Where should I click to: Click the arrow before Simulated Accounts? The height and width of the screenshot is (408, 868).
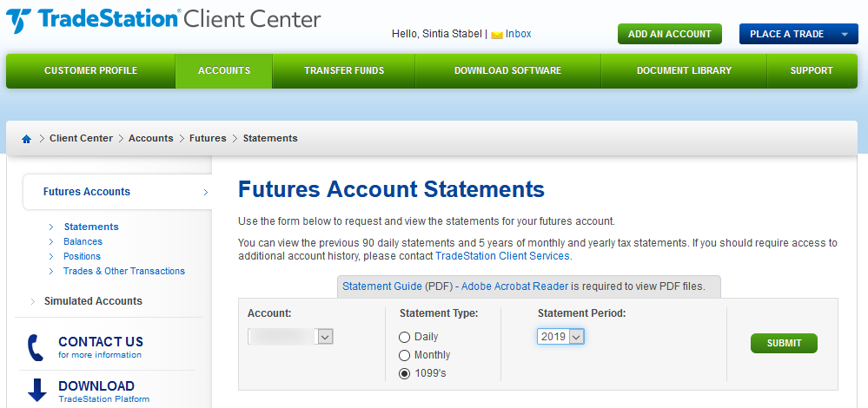[33, 301]
